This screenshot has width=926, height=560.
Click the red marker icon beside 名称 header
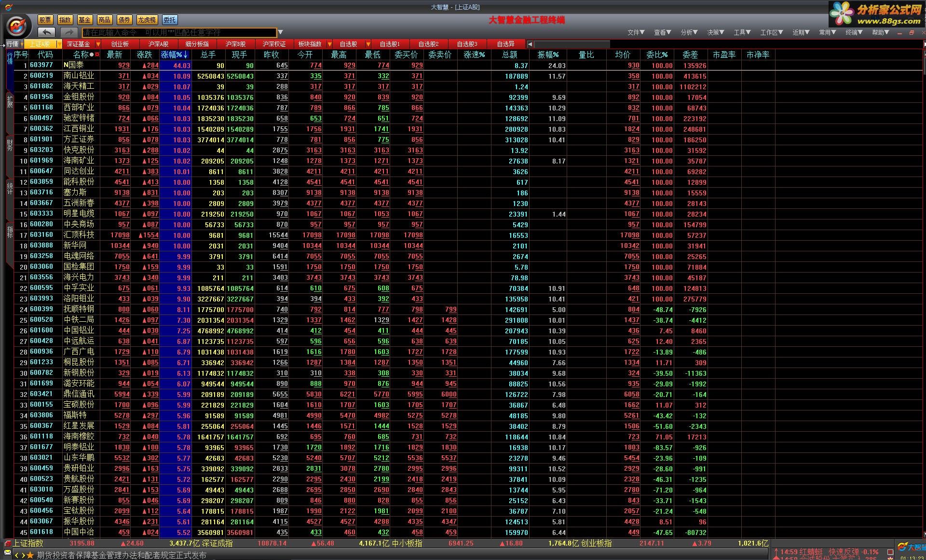click(97, 55)
